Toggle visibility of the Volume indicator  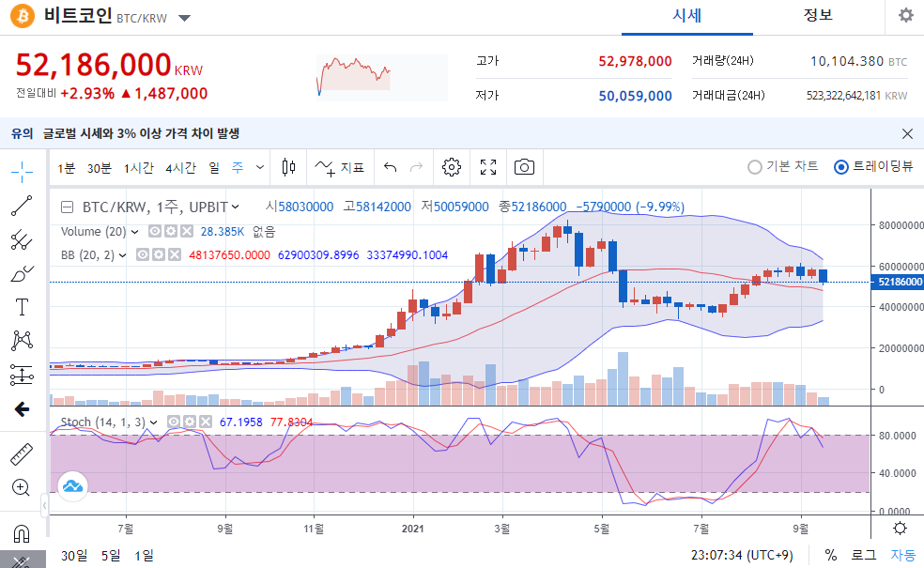[154, 232]
